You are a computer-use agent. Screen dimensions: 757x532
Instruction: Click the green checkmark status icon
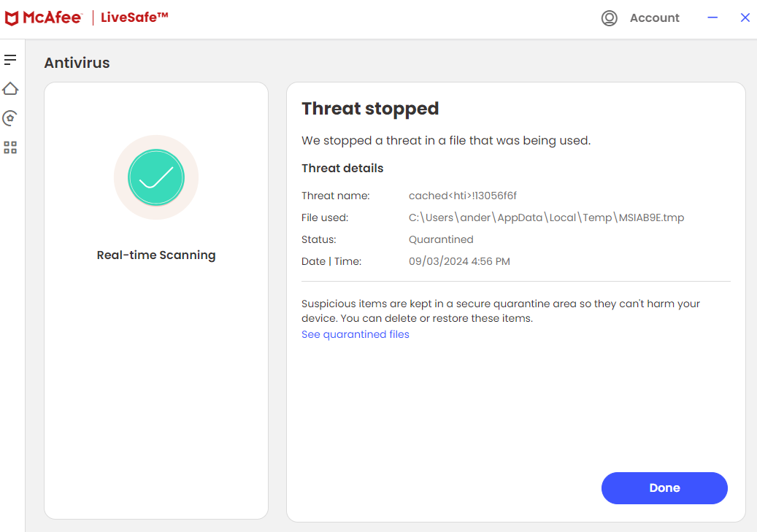(x=155, y=177)
